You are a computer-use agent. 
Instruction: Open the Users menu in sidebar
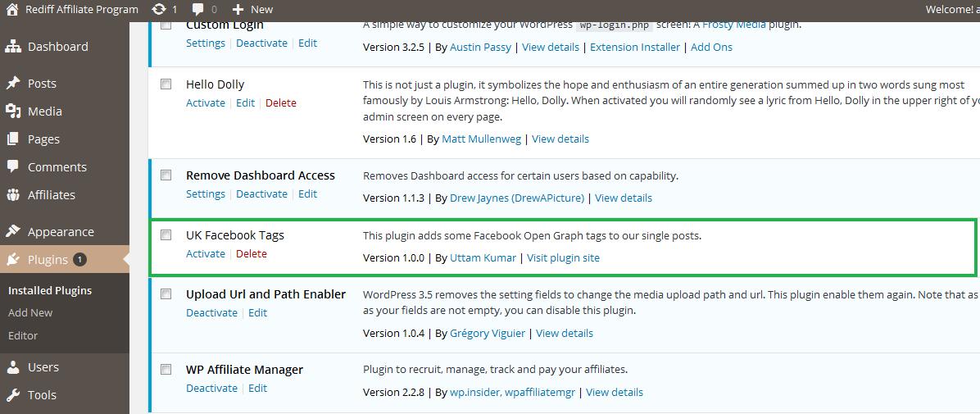[x=43, y=366]
